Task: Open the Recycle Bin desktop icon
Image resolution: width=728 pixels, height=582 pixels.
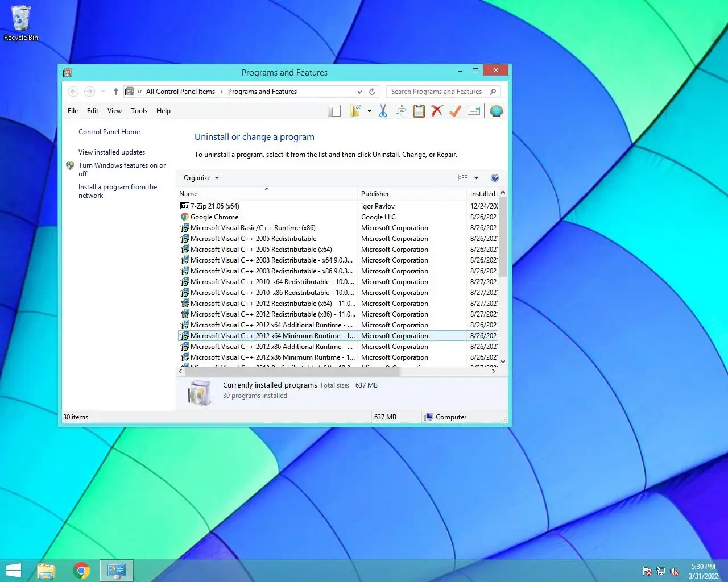Action: pyautogui.click(x=21, y=23)
